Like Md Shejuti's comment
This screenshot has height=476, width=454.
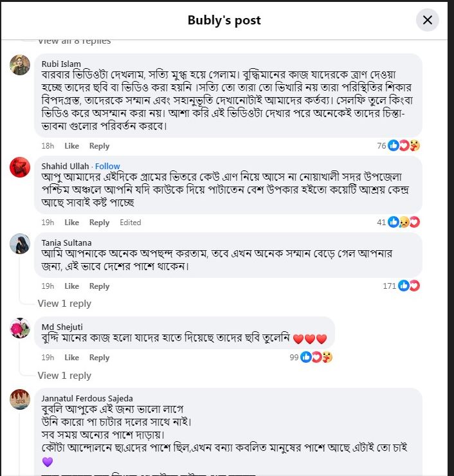coord(71,358)
